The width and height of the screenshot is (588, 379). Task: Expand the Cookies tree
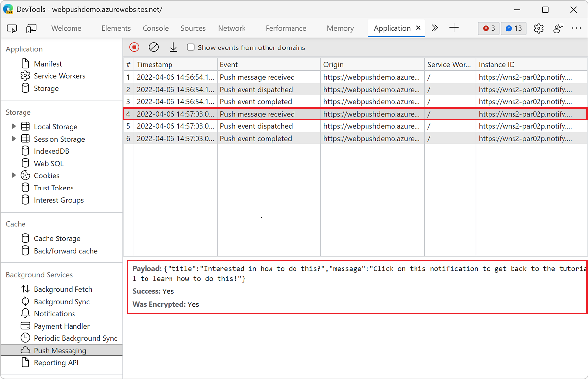[14, 175]
